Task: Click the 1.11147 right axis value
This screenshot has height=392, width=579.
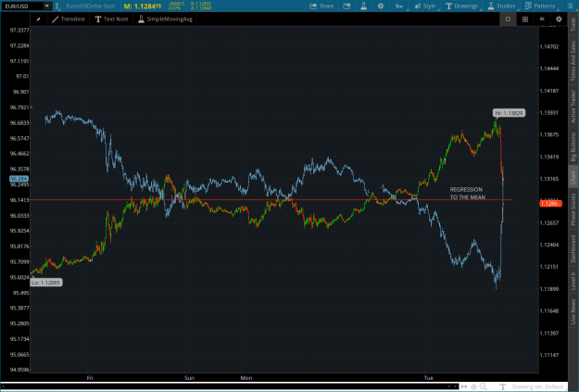Action: (549, 355)
